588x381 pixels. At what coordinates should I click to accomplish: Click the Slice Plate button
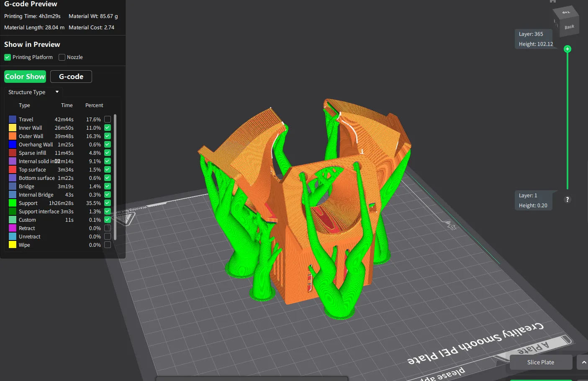[541, 362]
